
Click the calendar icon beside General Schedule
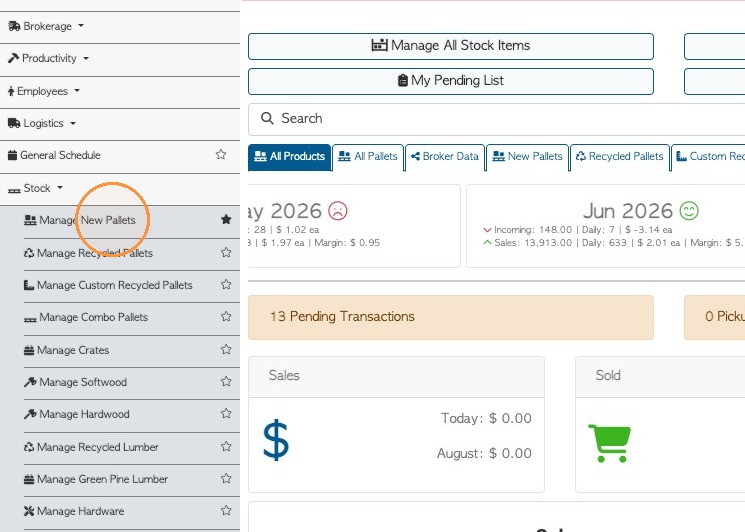coord(13,155)
